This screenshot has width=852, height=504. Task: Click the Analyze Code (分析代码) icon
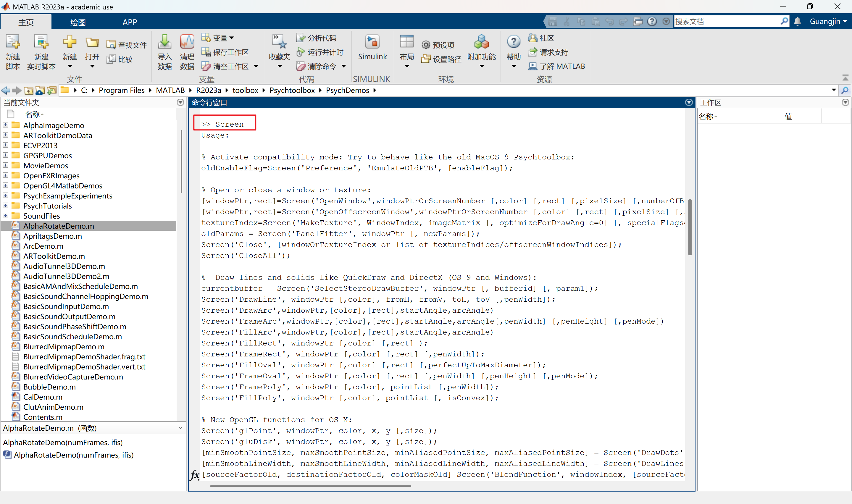click(x=301, y=38)
